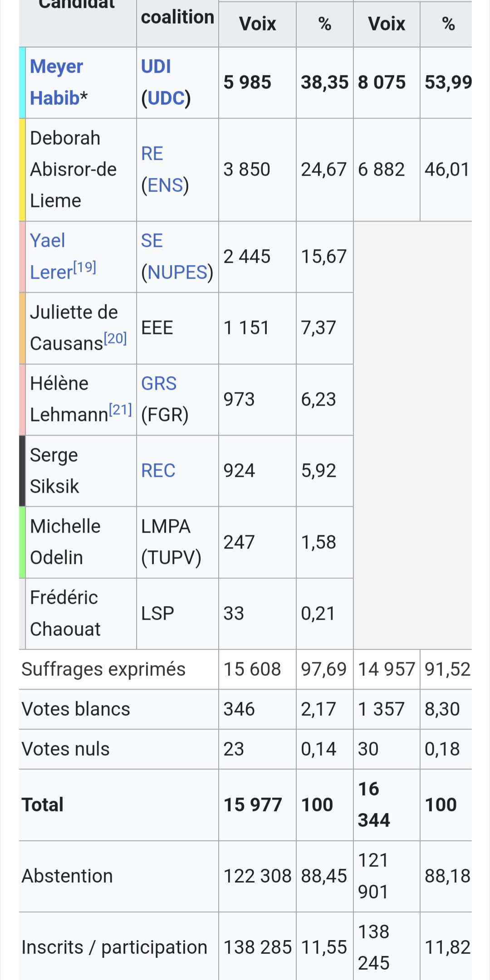
Task: Follow the UDI party link
Action: (156, 67)
